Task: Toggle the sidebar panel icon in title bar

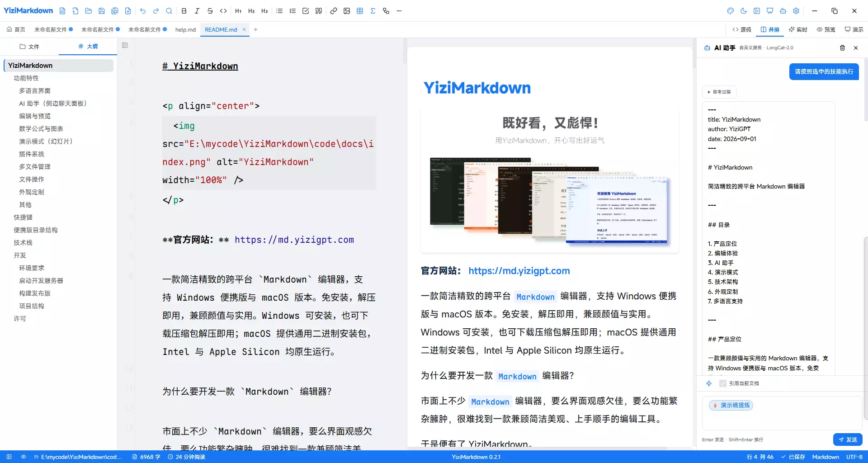Action: pos(757,11)
